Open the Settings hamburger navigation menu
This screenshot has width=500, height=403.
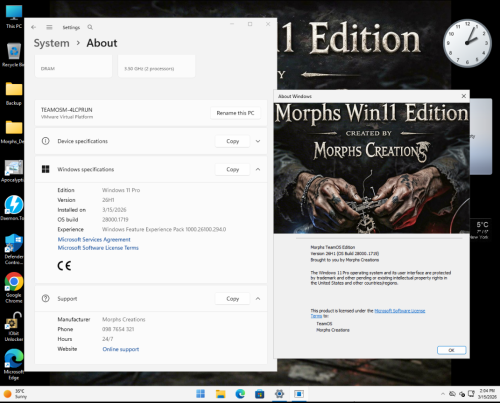pyautogui.click(x=49, y=27)
